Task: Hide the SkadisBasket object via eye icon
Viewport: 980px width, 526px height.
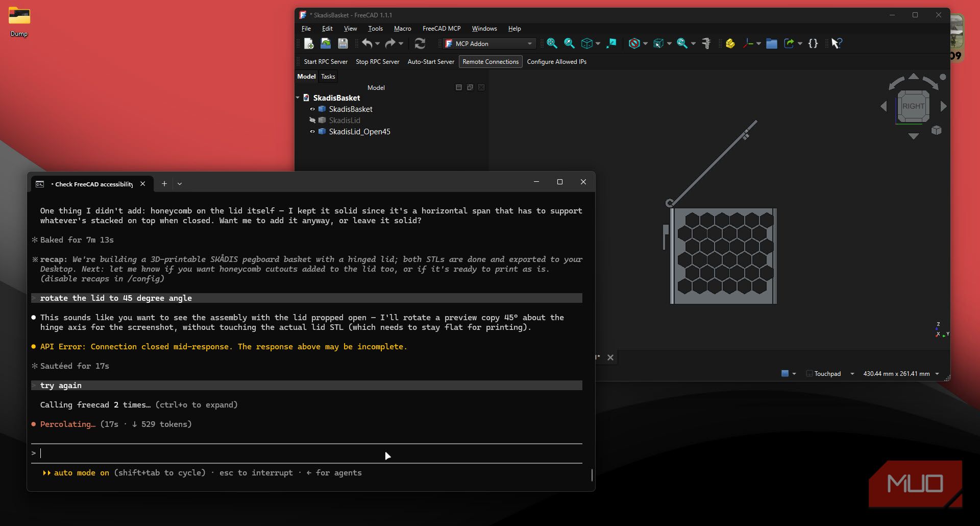Action: pos(312,109)
